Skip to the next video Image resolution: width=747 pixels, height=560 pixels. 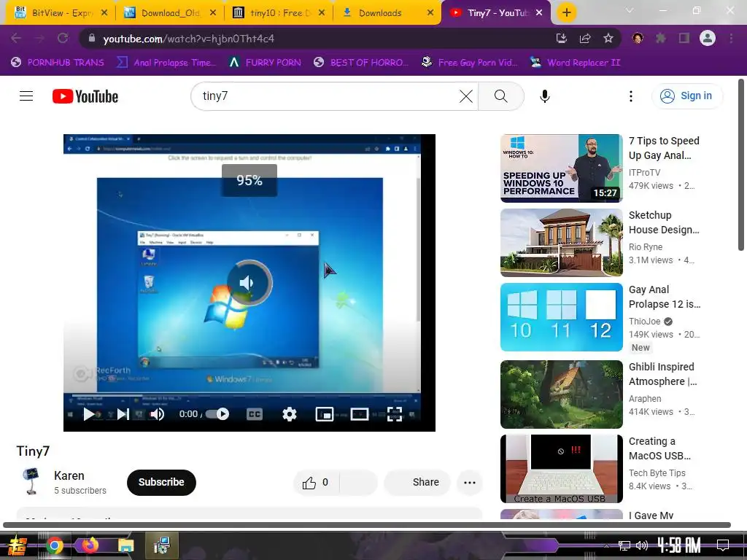tap(123, 414)
